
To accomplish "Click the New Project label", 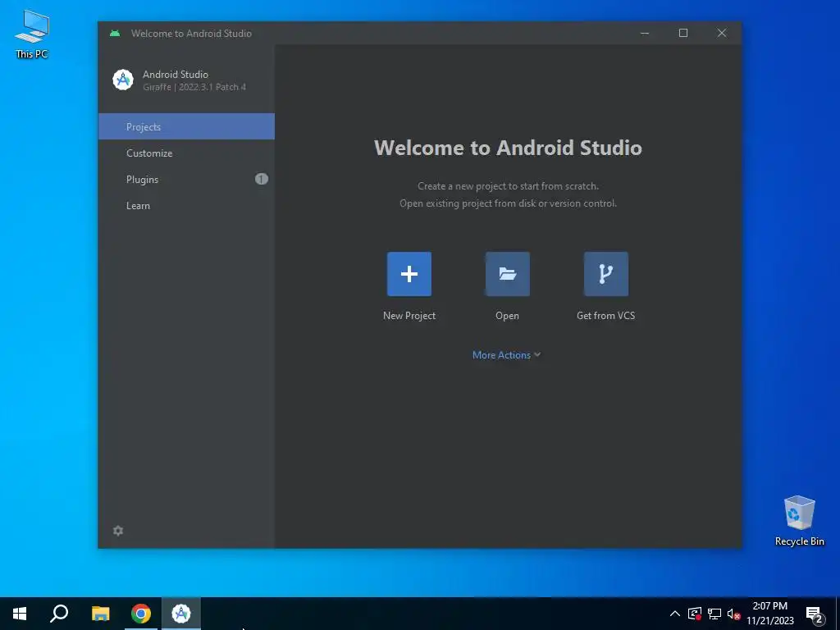I will (x=409, y=316).
